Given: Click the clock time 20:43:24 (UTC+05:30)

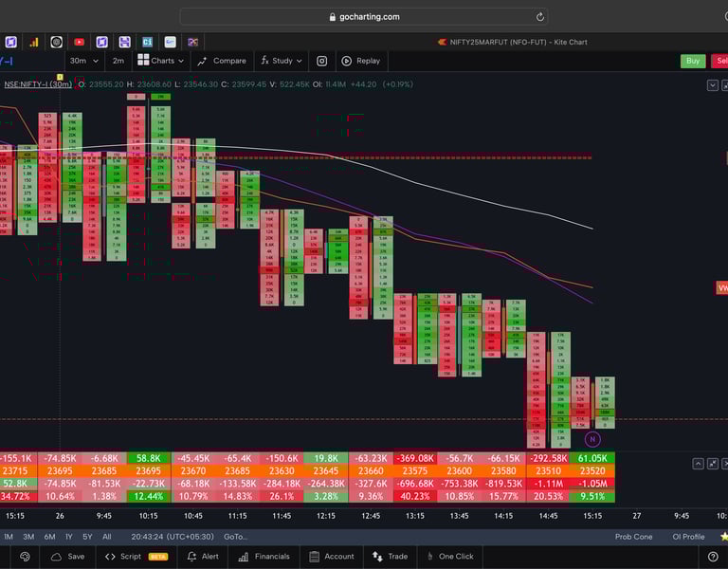Looking at the screenshot, I should pos(173,537).
